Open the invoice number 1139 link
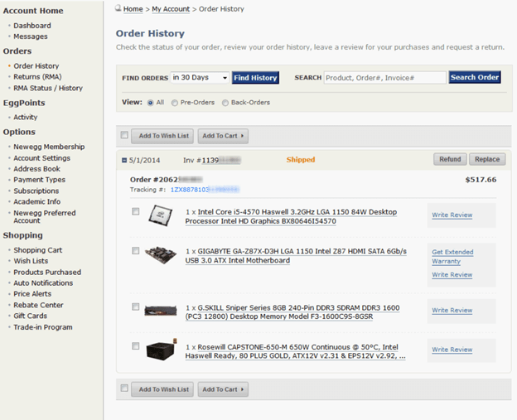Screen dimensions: 517x420 tap(221, 160)
